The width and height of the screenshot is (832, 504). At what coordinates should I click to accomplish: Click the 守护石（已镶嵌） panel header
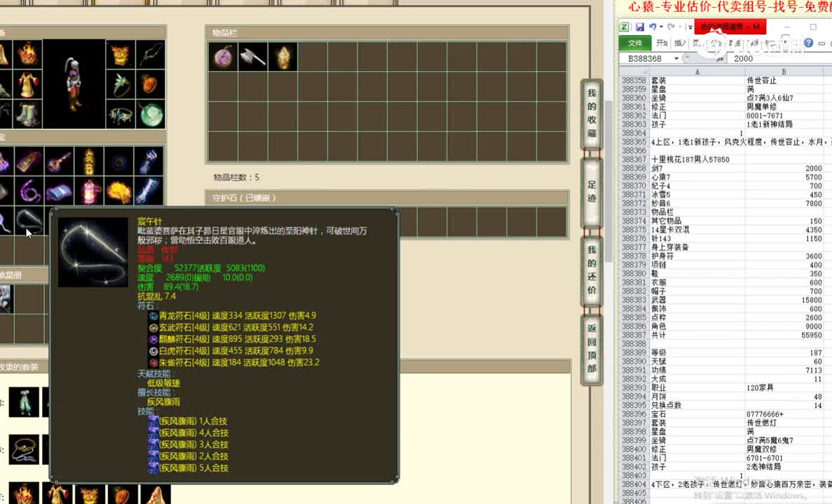point(387,198)
